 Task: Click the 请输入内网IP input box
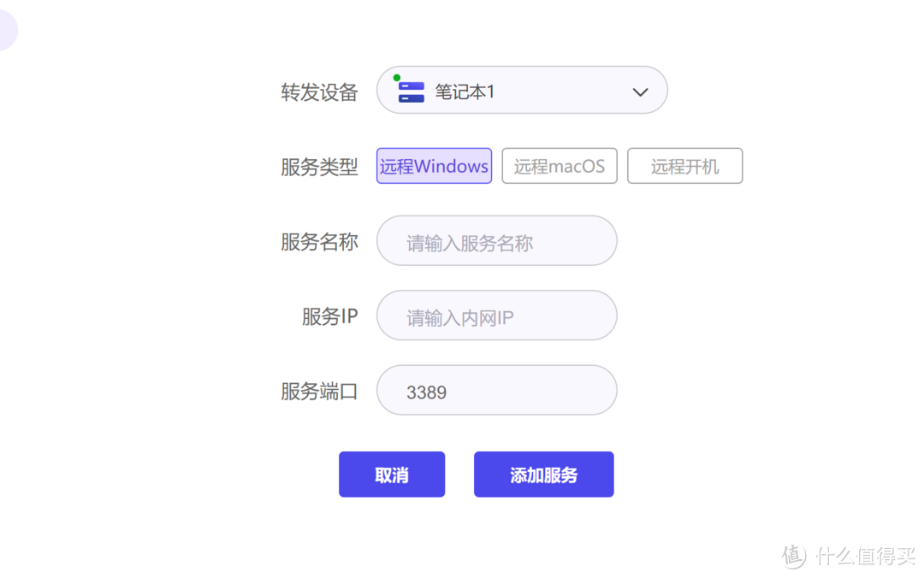point(496,316)
